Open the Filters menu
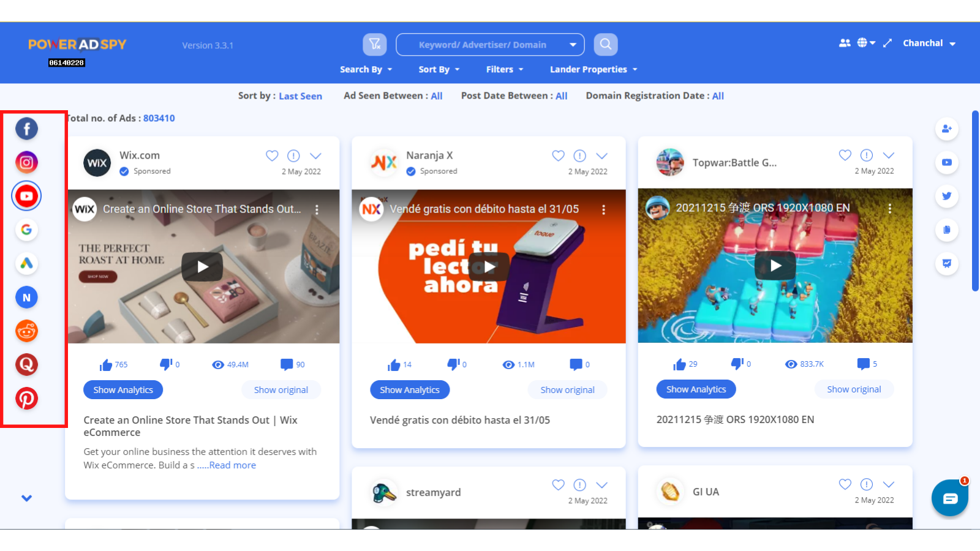Screen dimensions: 980x551 pos(505,69)
